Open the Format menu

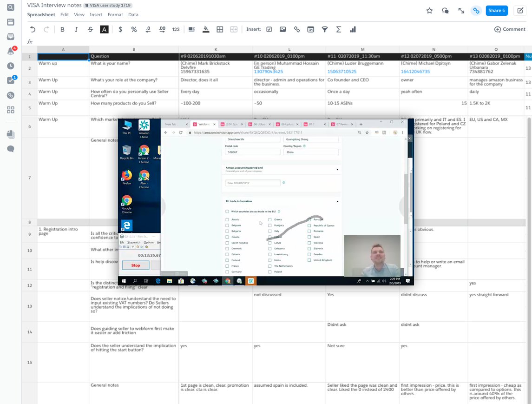click(x=115, y=14)
